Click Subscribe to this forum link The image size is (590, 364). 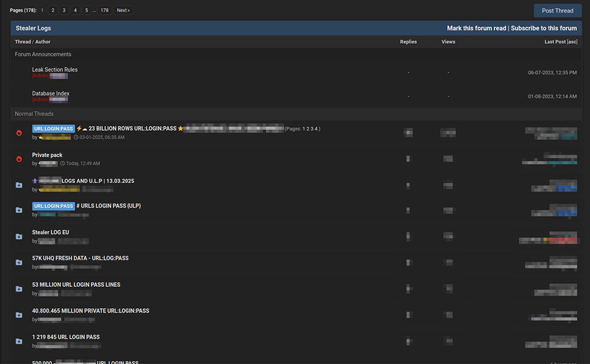click(543, 28)
